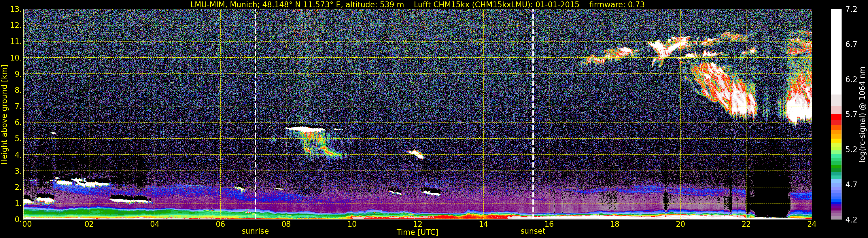Click the colorbar value 7.2

(x=851, y=10)
